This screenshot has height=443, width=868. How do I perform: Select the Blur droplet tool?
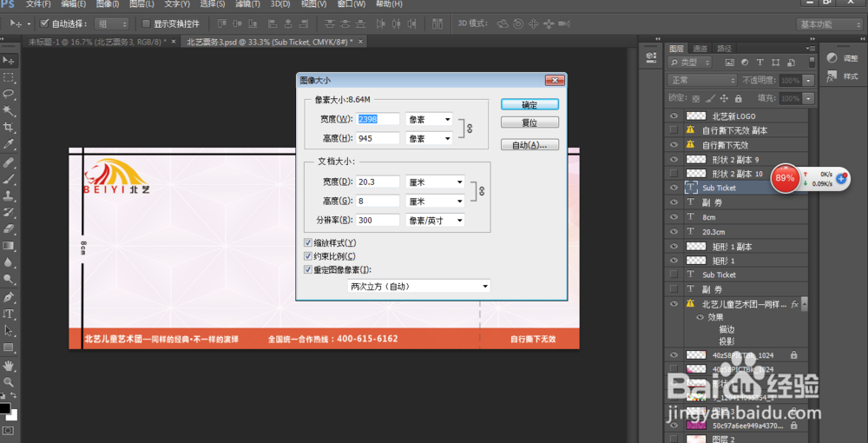click(x=9, y=262)
